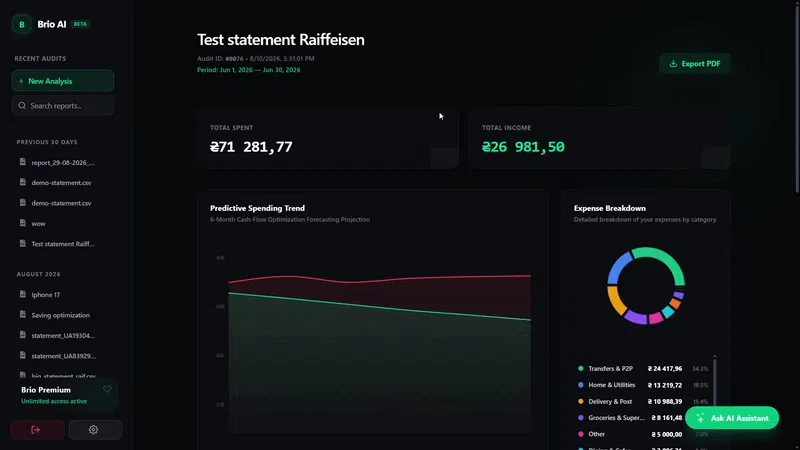Click file icon beside report_29-08-2026
The width and height of the screenshot is (800, 450).
pos(22,162)
